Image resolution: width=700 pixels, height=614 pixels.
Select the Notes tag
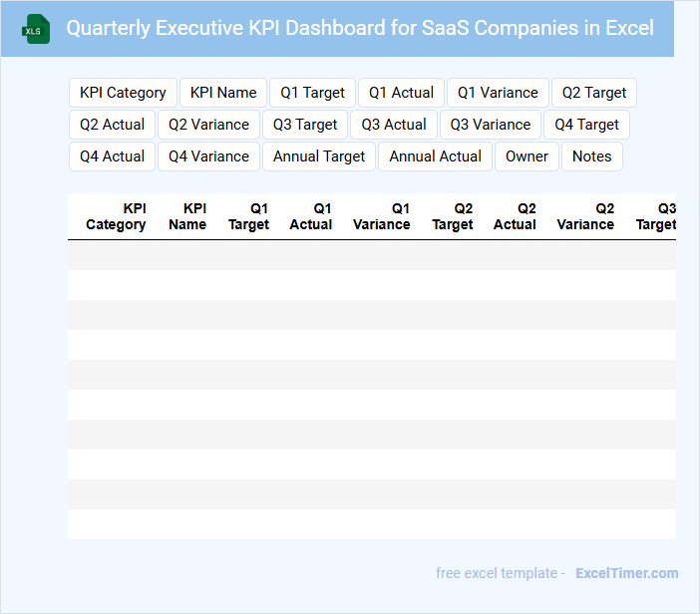coord(592,156)
